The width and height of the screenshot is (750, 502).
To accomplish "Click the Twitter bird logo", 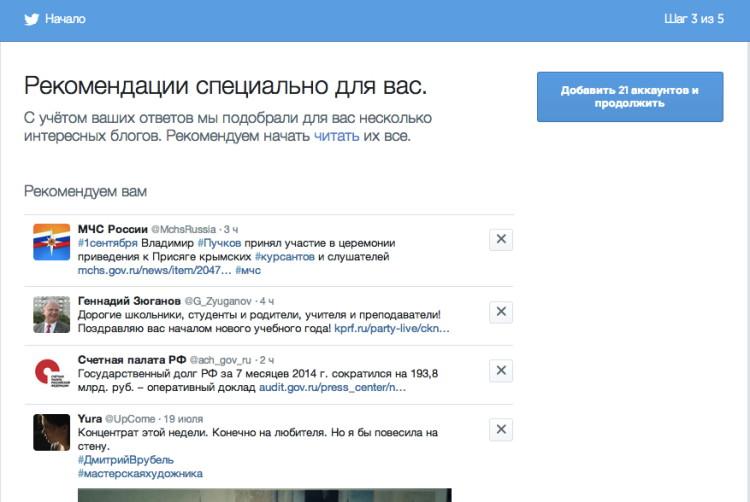I will tap(29, 19).
